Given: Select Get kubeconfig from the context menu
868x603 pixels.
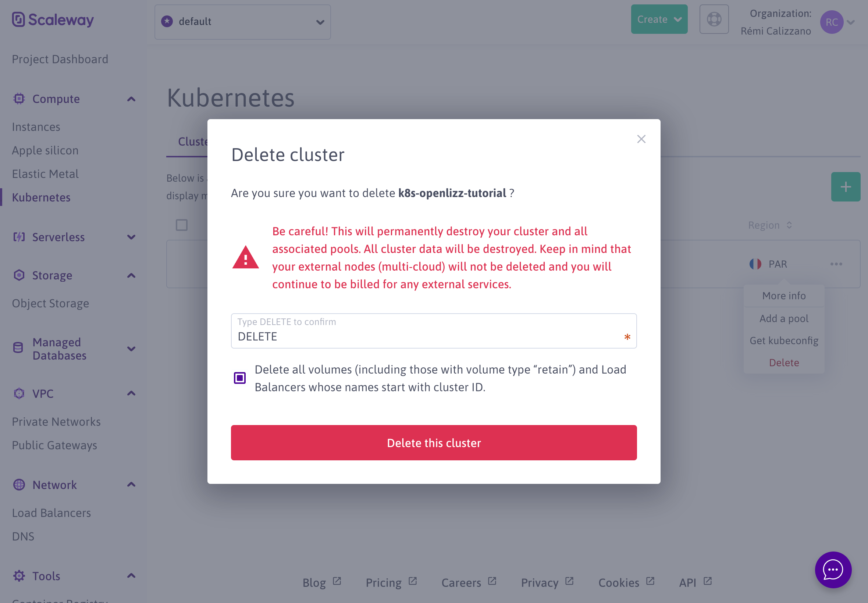Looking at the screenshot, I should (x=784, y=341).
